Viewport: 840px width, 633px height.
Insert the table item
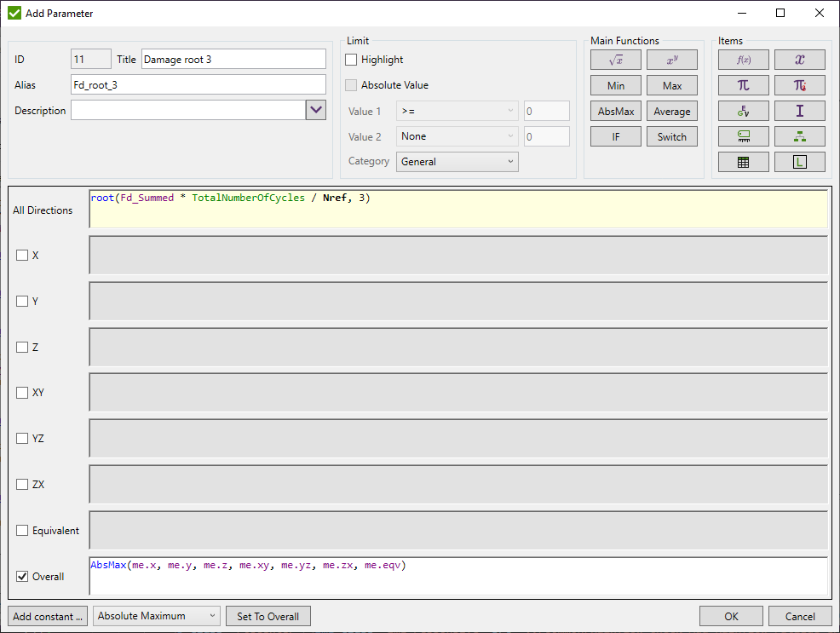(x=743, y=161)
